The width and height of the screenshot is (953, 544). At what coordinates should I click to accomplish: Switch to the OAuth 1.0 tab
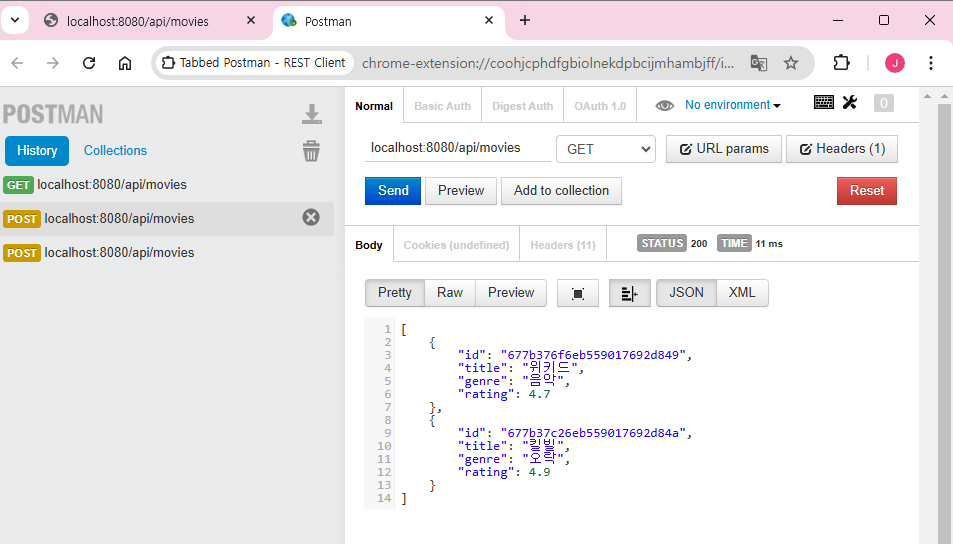pos(600,106)
